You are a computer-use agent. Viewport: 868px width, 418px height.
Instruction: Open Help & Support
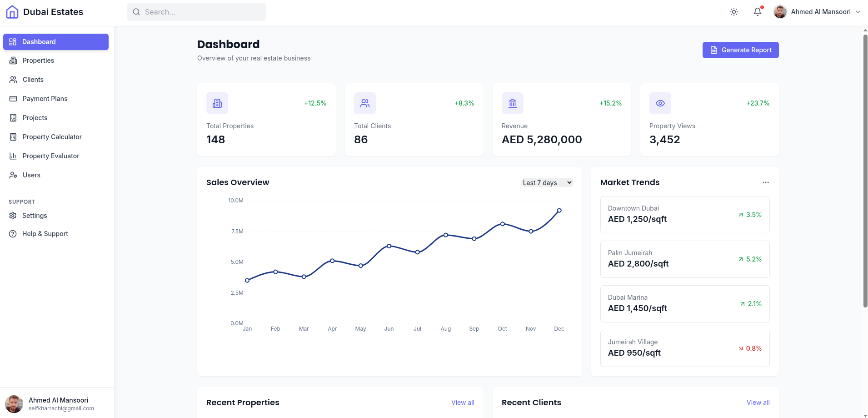click(56, 234)
